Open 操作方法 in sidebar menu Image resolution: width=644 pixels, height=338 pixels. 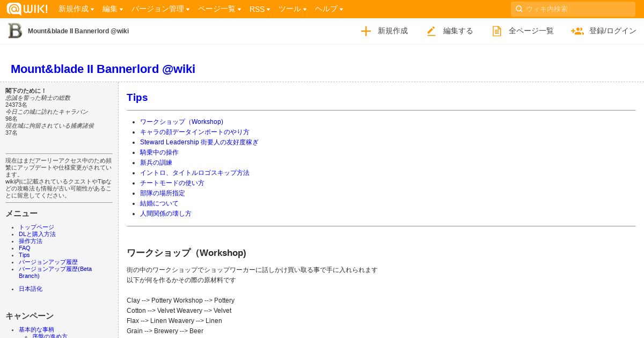pyautogui.click(x=31, y=241)
